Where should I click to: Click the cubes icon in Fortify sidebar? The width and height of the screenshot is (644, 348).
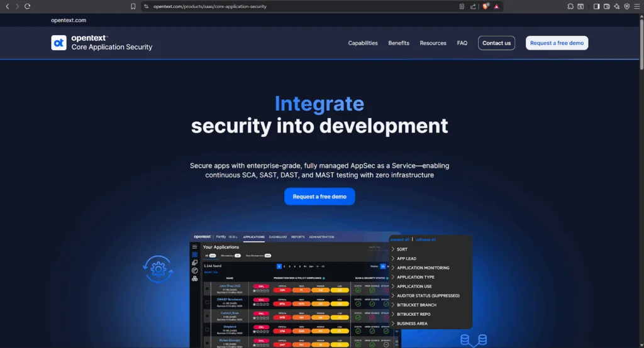(195, 279)
